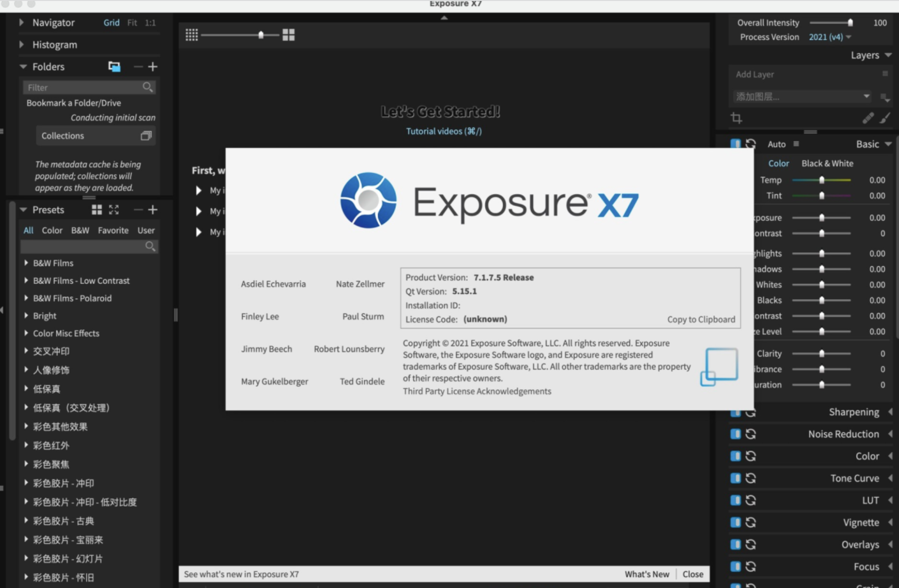
Task: Open the Tutorial videos link
Action: 444,131
